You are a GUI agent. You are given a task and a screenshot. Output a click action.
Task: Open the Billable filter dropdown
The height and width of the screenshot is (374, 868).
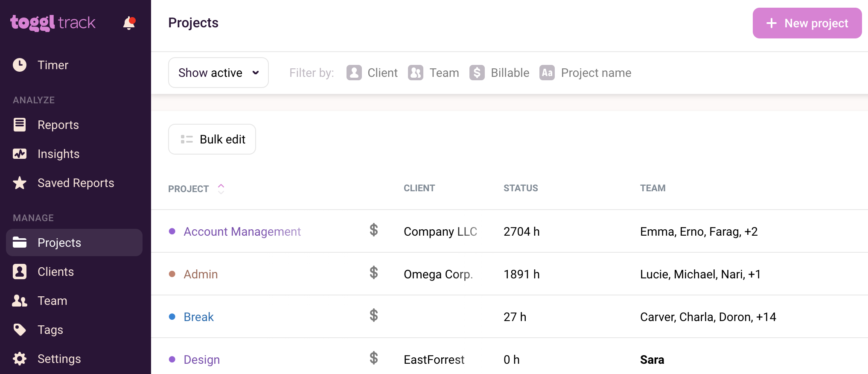pyautogui.click(x=499, y=73)
